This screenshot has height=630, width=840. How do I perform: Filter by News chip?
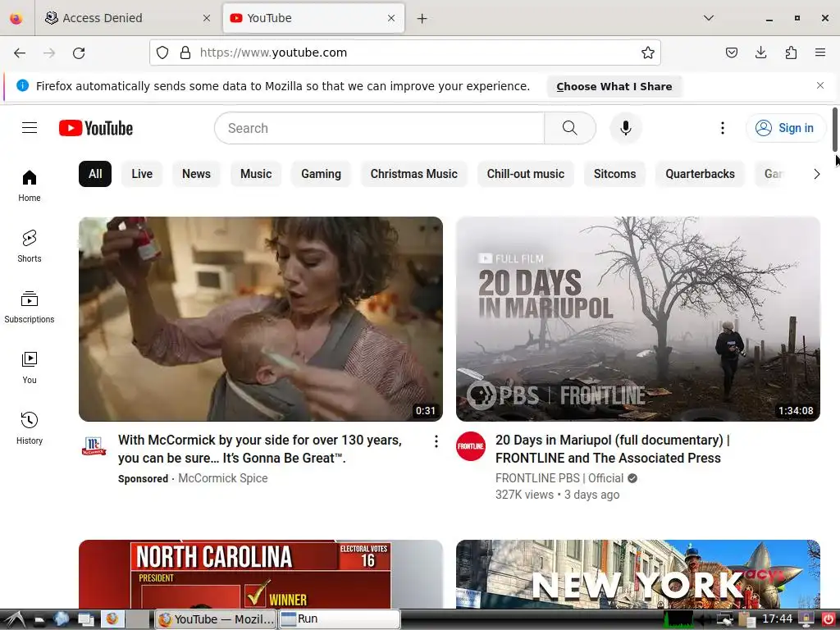[196, 174]
